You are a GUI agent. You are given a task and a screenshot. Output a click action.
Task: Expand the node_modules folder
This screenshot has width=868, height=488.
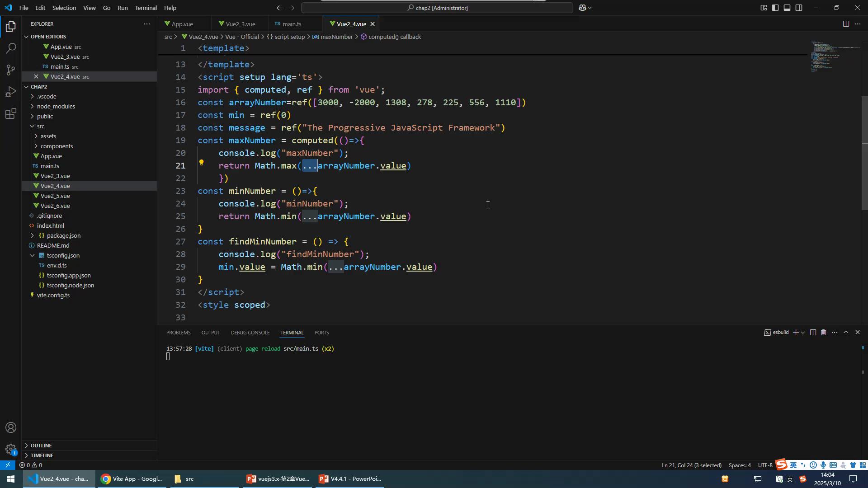[56, 106]
